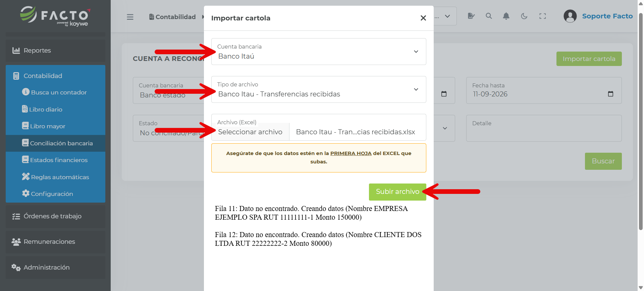The width and height of the screenshot is (644, 291).
Task: Open Reglas automáticas page
Action: coord(55,177)
